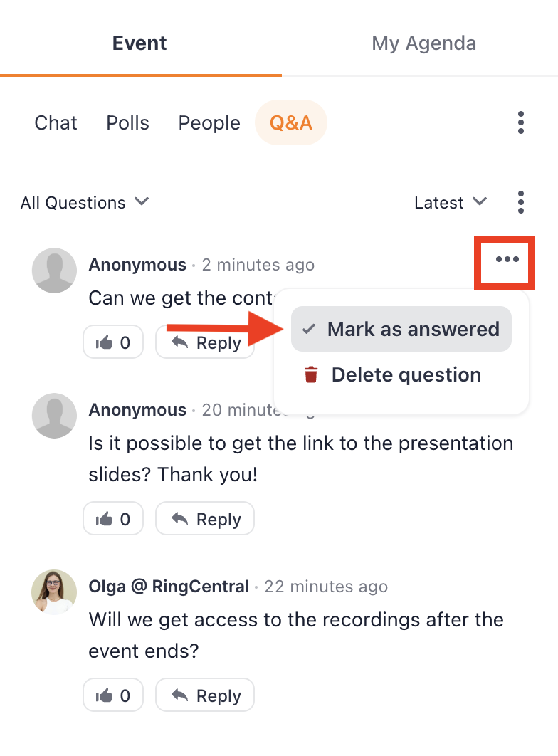Open the three-dot menu beside Q&A tab
This screenshot has height=756, width=558.
[520, 122]
